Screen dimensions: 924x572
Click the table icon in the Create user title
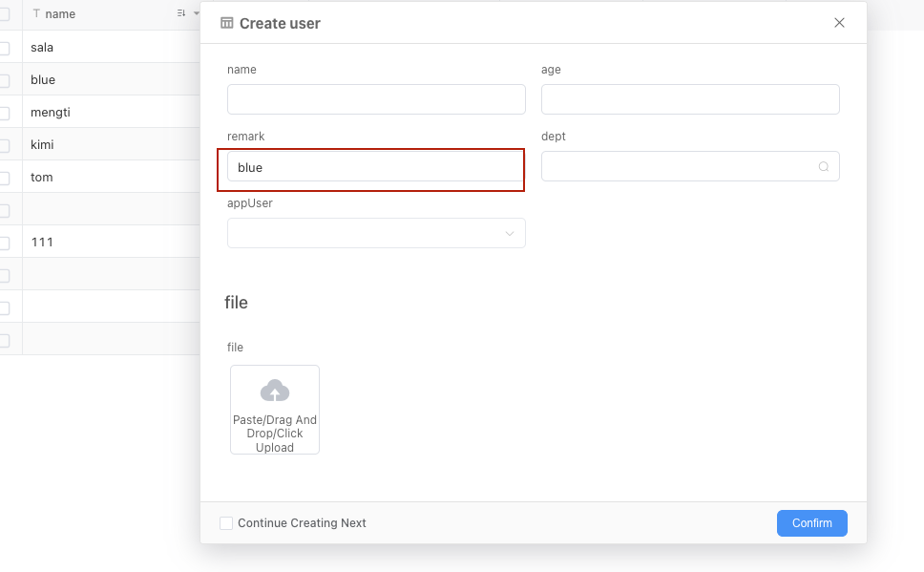tap(226, 22)
